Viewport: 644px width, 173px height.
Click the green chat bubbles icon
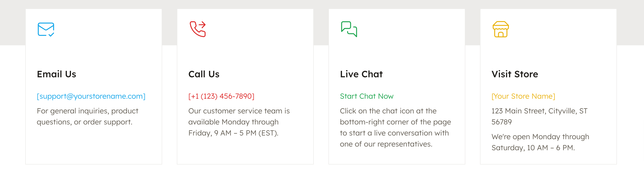click(349, 29)
